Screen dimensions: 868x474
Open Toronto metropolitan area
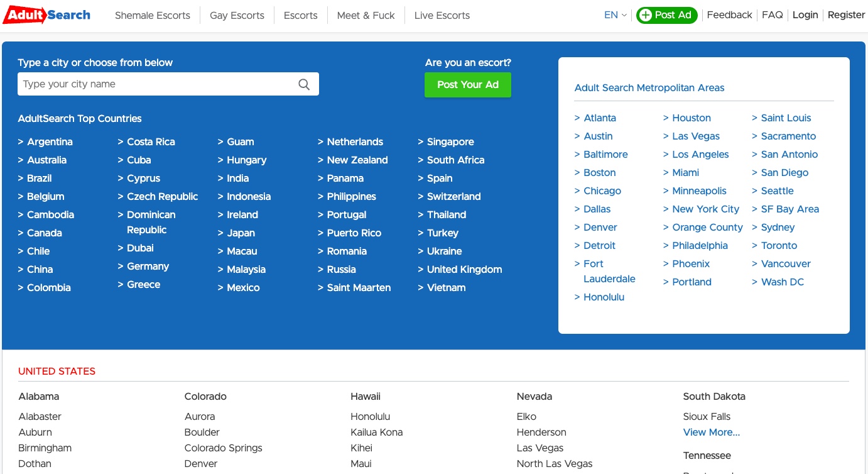(x=779, y=246)
